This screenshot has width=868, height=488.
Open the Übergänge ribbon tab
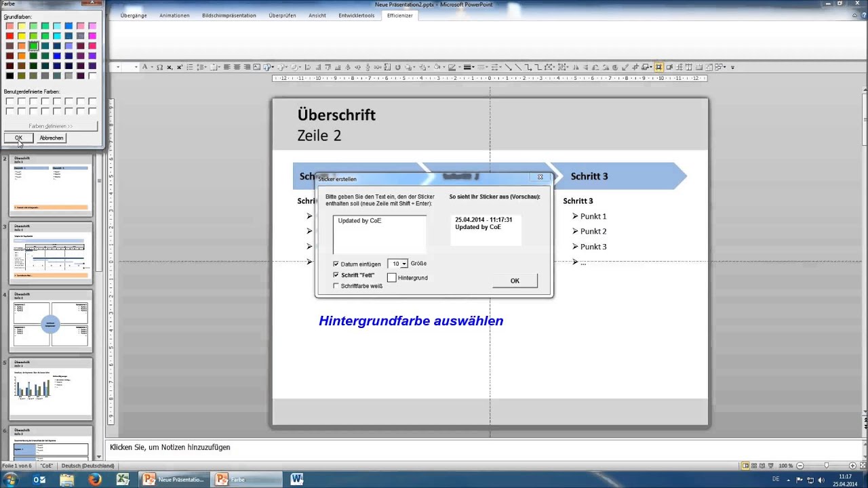[133, 16]
